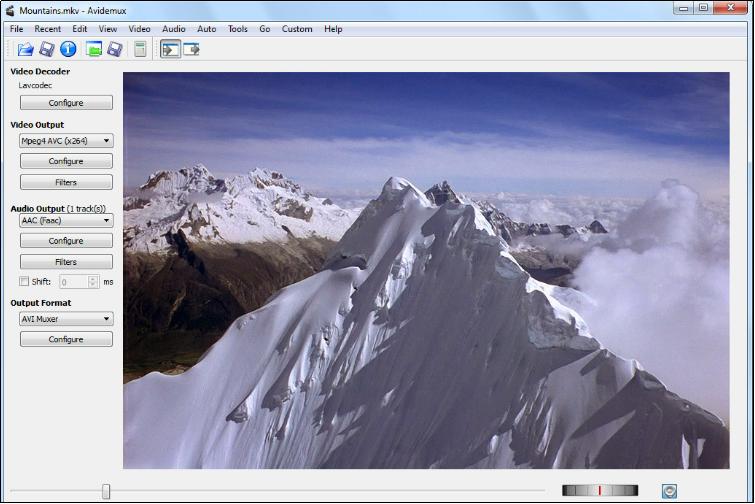Image resolution: width=755 pixels, height=504 pixels.
Task: Open the blue Information icon
Action: [x=68, y=49]
